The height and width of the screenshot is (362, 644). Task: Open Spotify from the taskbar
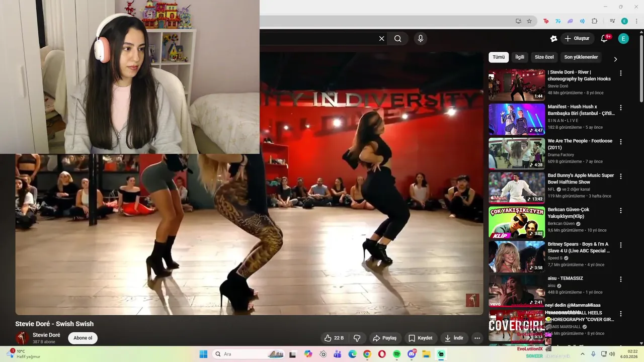396,354
